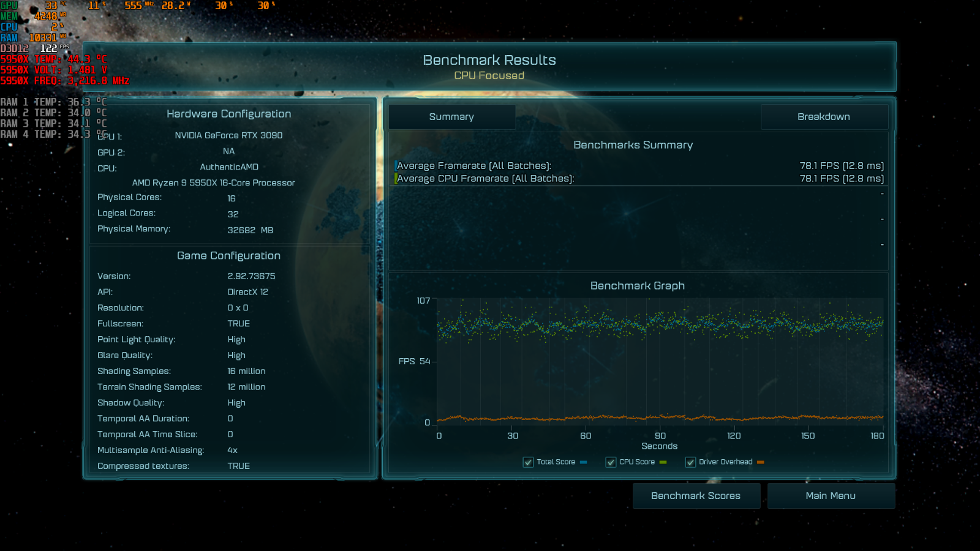980x551 pixels.
Task: Click the Point Light Quality label
Action: pyautogui.click(x=136, y=340)
